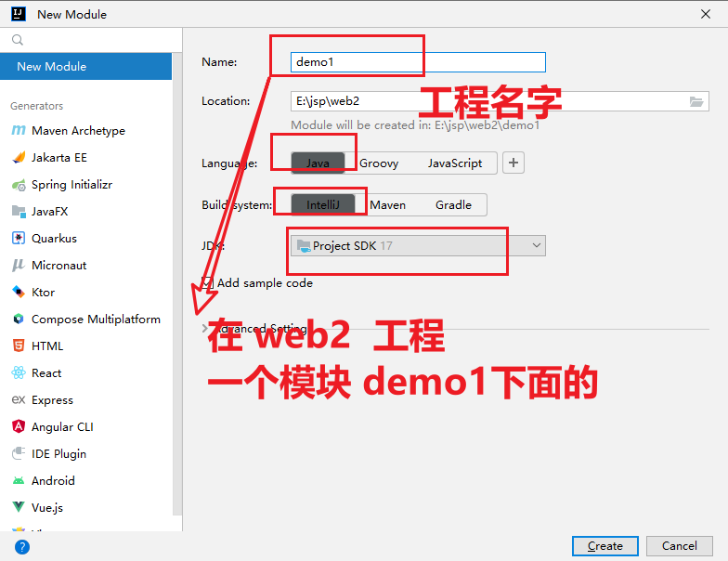Choose IntelliJ build system
The height and width of the screenshot is (561, 728).
click(323, 204)
